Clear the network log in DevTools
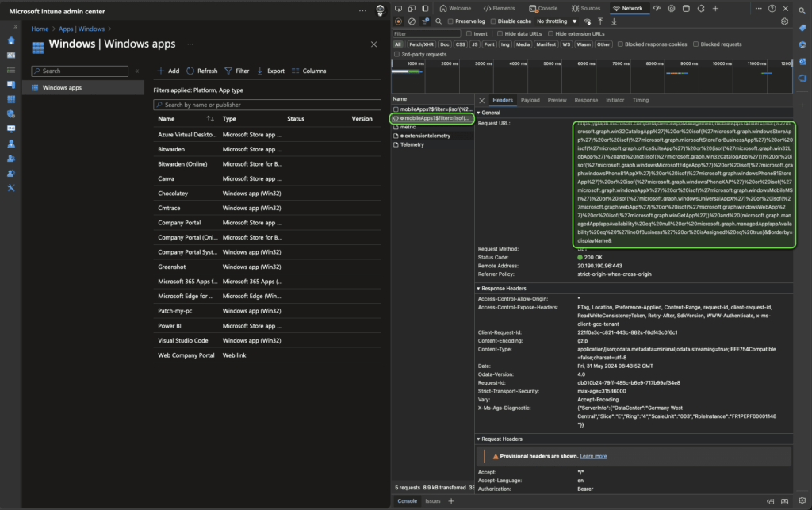The width and height of the screenshot is (812, 510). click(412, 21)
